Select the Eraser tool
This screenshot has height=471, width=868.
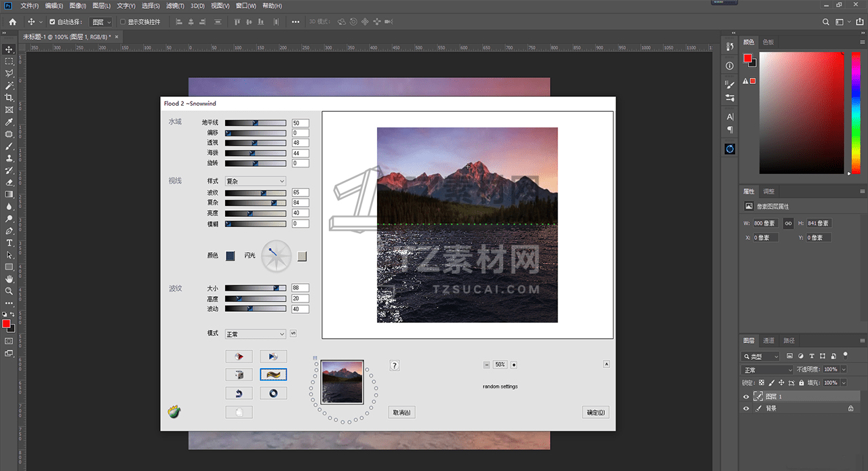coord(9,182)
